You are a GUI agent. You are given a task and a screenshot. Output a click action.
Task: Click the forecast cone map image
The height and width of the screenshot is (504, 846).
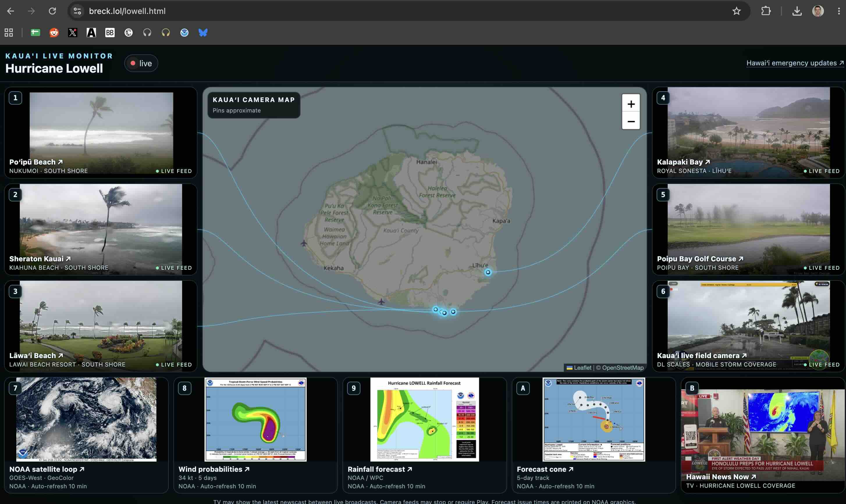click(x=594, y=419)
